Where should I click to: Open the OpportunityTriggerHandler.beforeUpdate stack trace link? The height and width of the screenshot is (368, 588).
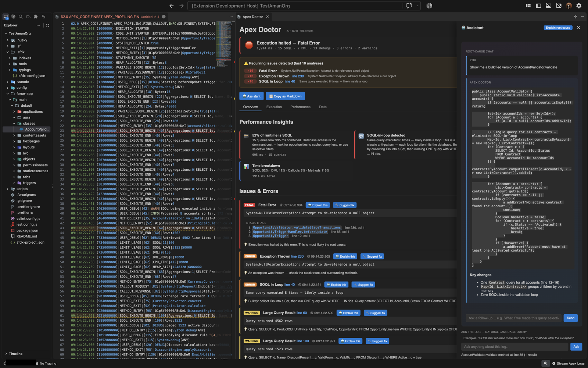[x=290, y=232]
